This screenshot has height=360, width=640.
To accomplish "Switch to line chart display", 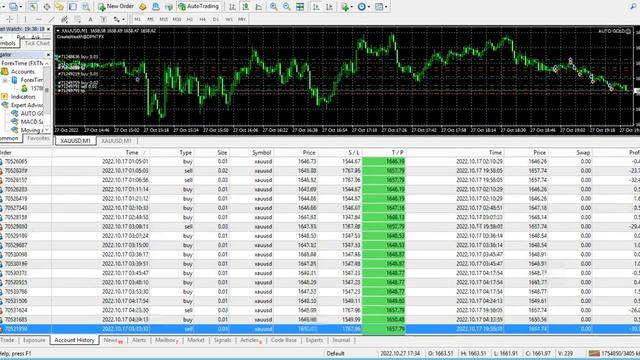I will point(259,7).
